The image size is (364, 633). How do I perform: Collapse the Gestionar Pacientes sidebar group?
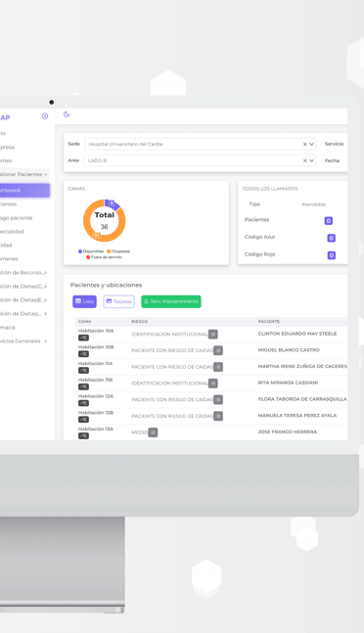click(24, 174)
